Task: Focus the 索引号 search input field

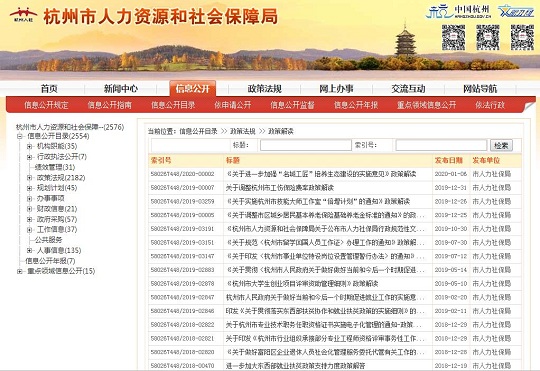Action: click(x=441, y=145)
